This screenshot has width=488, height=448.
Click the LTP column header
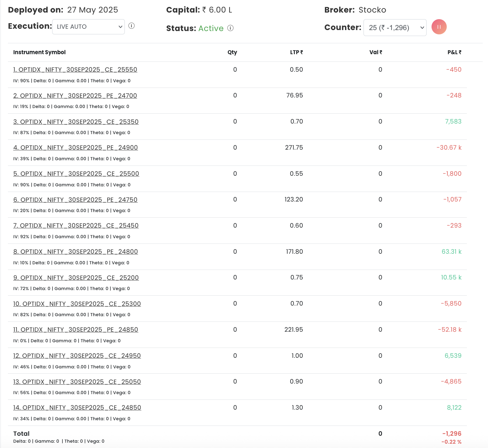pos(296,52)
